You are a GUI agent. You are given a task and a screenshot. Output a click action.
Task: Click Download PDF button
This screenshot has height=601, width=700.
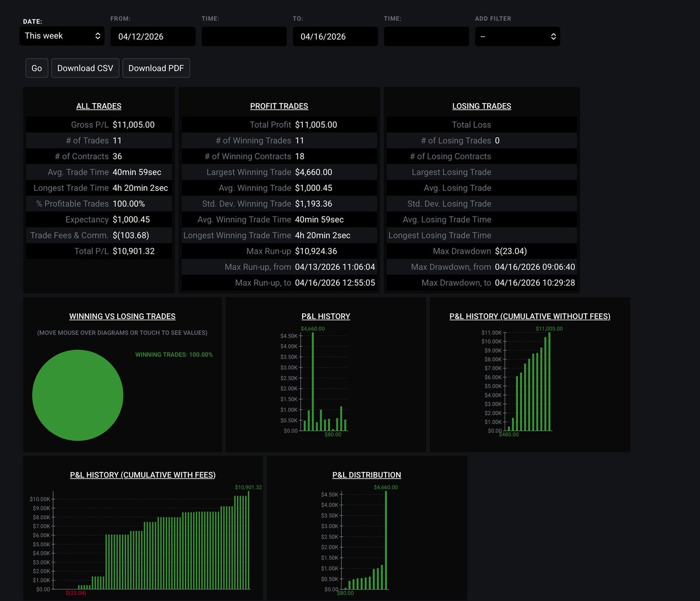pos(156,68)
